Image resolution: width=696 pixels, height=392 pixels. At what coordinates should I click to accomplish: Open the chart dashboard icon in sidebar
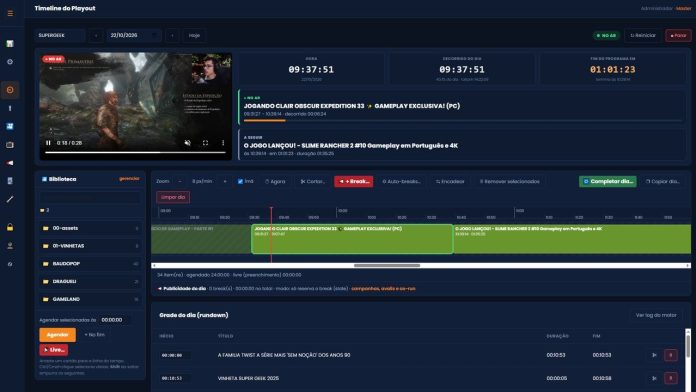tap(10, 44)
